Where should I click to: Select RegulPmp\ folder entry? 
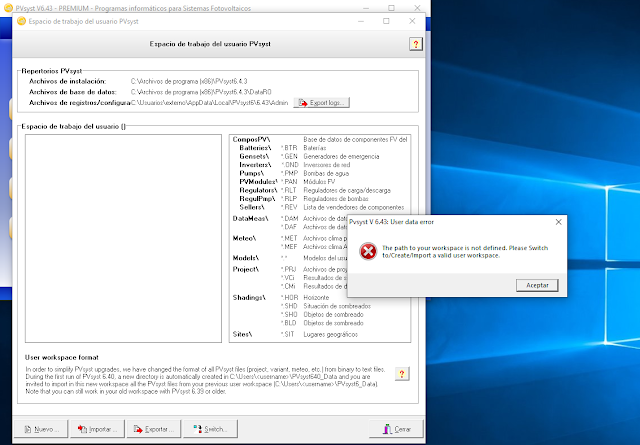point(257,199)
